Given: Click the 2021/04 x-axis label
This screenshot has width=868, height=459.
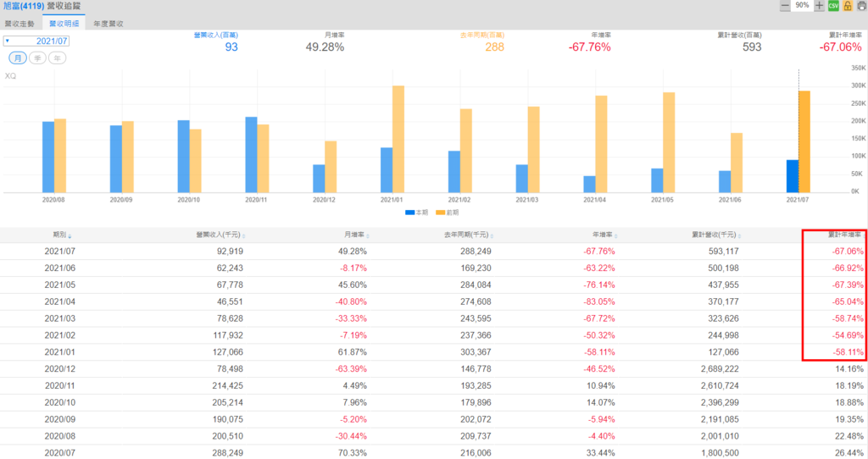Looking at the screenshot, I should click(x=594, y=200).
